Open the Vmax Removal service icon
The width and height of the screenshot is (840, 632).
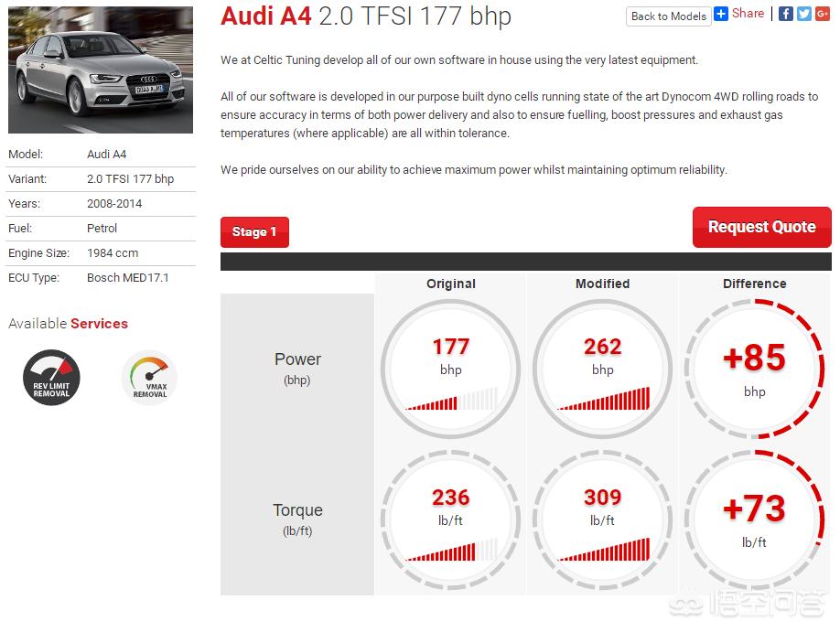[149, 378]
